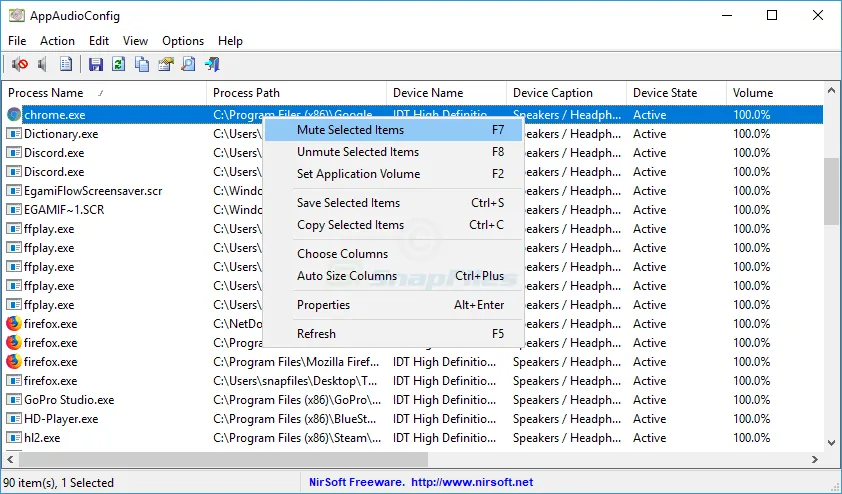Click the Set Application Volume toolbar icon
The width and height of the screenshot is (842, 494).
point(66,64)
